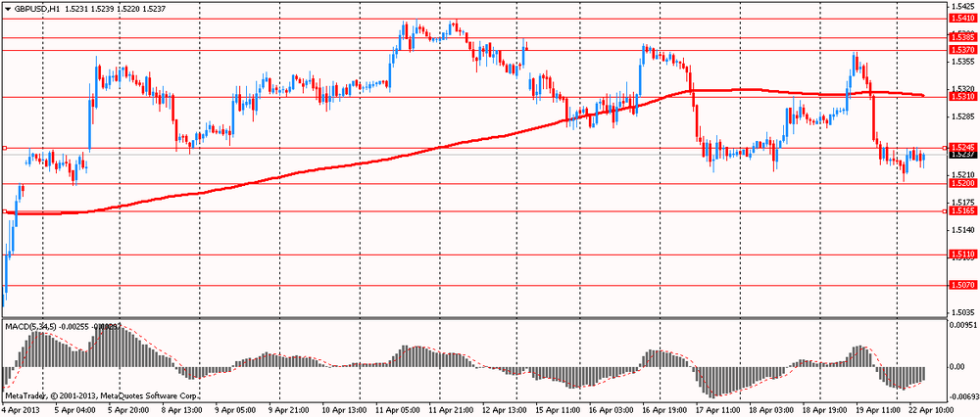Image resolution: width=980 pixels, height=417 pixels.
Task: Click the 9 Apr 21:00 time label
Action: click(x=291, y=411)
